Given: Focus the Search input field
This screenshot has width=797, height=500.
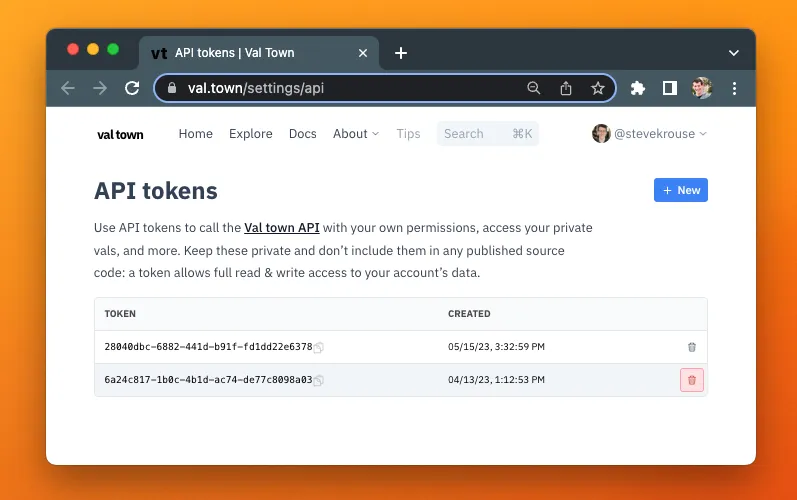Looking at the screenshot, I should (x=474, y=134).
